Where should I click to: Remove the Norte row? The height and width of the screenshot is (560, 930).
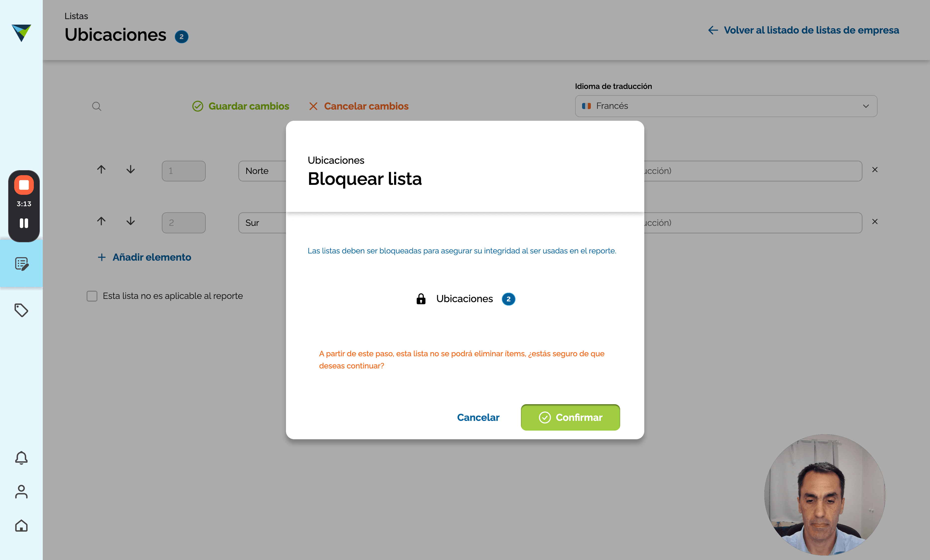875,170
